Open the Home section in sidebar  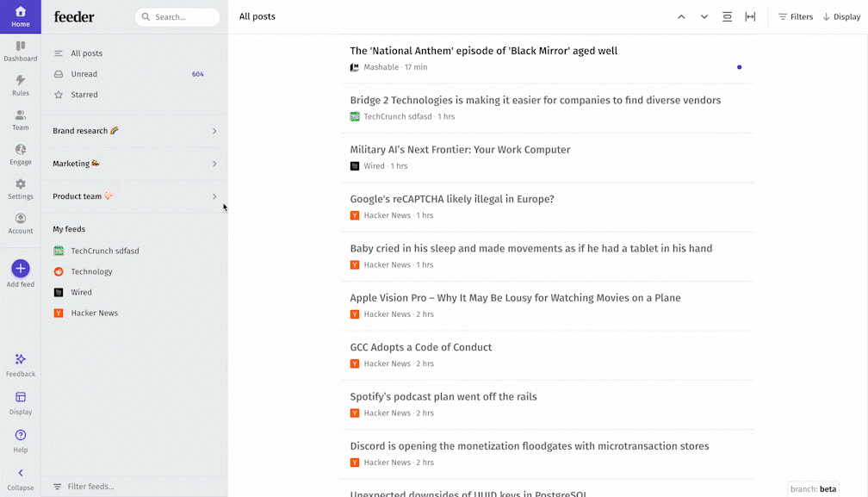coord(21,16)
